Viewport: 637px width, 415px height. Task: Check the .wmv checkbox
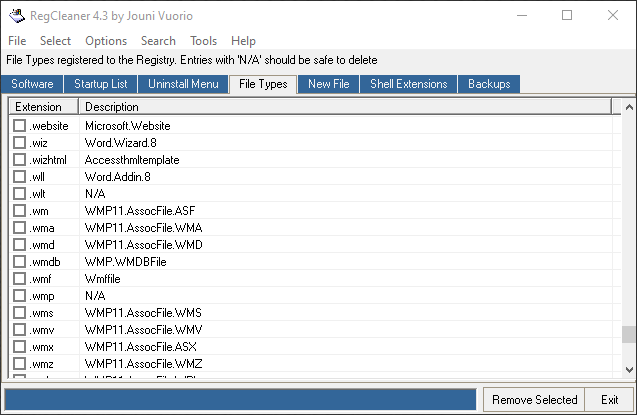20,330
